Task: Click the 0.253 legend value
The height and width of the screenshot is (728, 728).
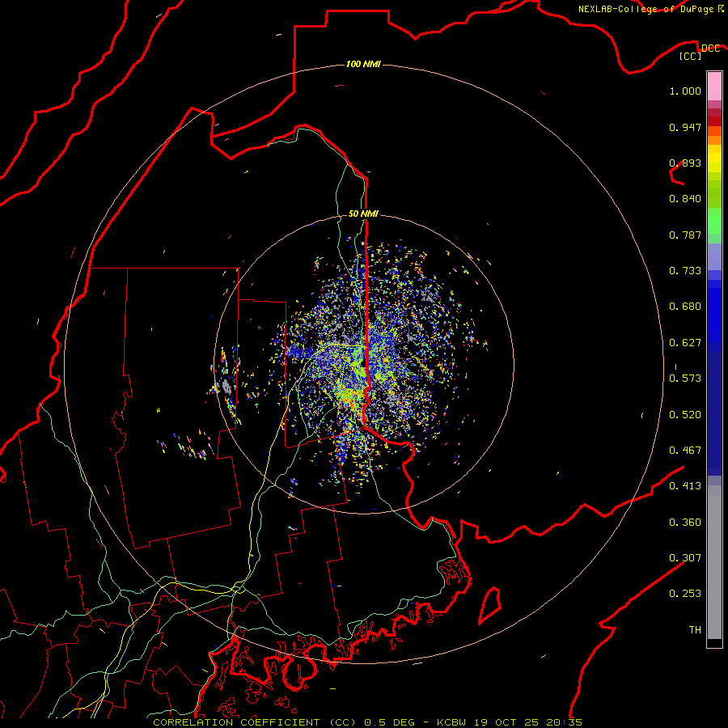Action: pos(685,594)
